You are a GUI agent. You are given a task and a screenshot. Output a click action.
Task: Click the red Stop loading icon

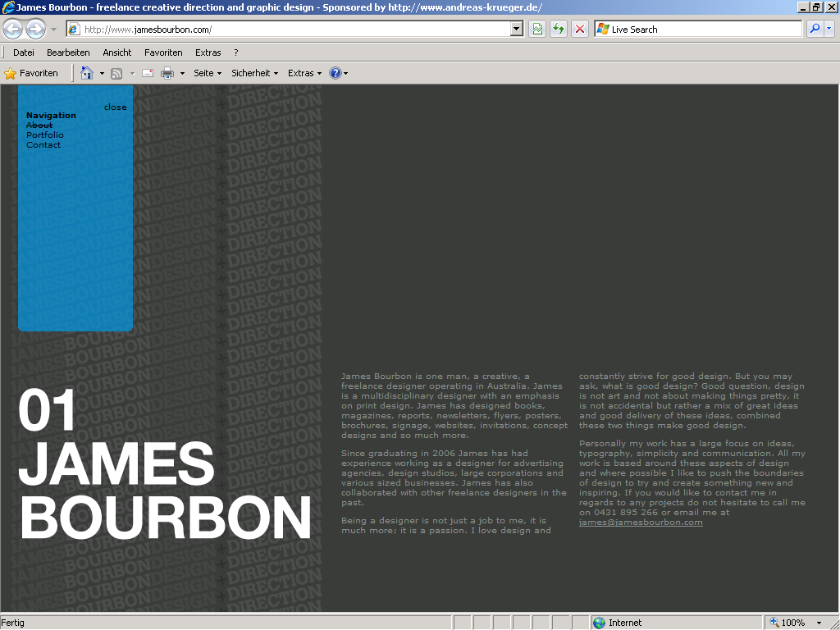(x=580, y=30)
